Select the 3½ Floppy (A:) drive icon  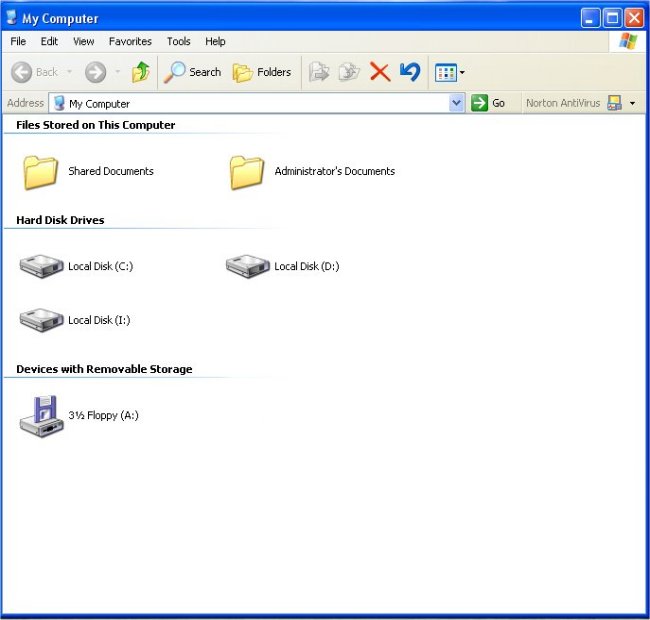point(41,416)
